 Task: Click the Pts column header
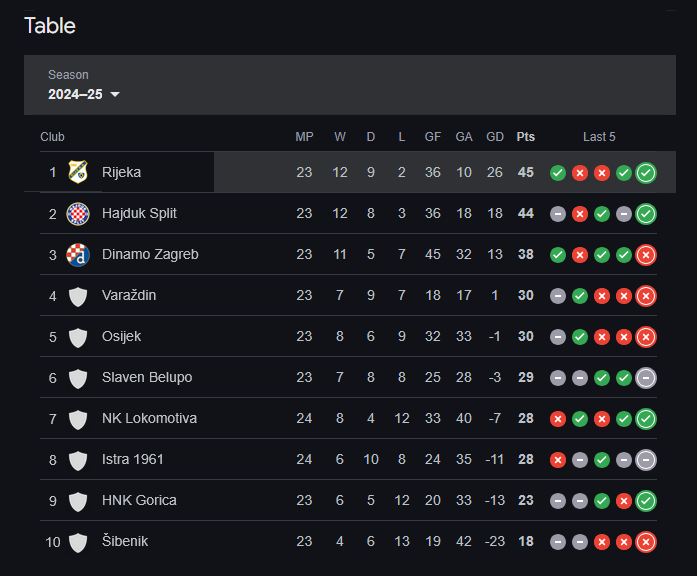click(x=525, y=137)
